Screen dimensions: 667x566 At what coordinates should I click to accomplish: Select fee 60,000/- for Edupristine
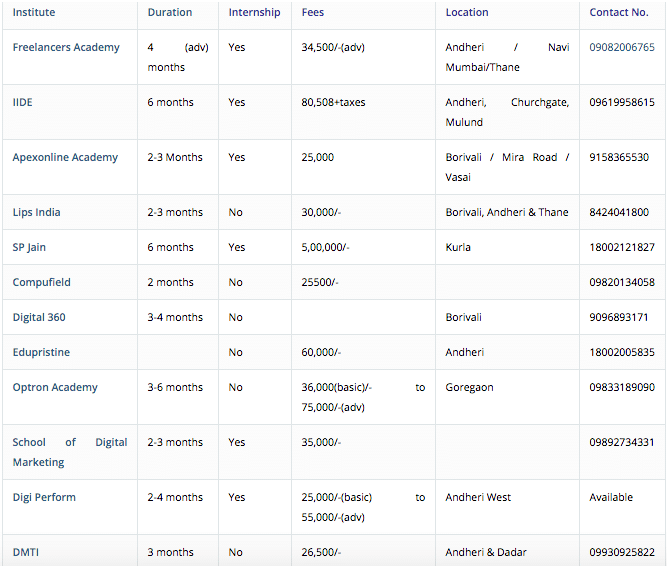(321, 352)
